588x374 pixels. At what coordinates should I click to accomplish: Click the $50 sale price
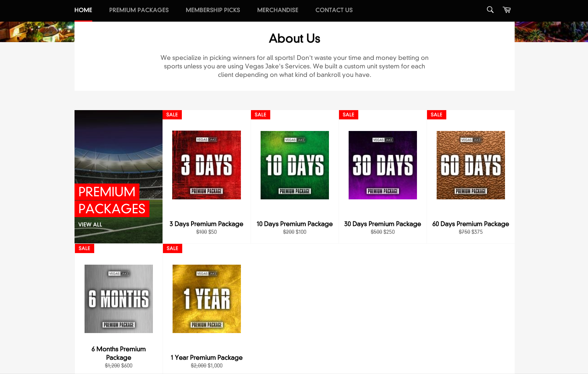point(213,232)
